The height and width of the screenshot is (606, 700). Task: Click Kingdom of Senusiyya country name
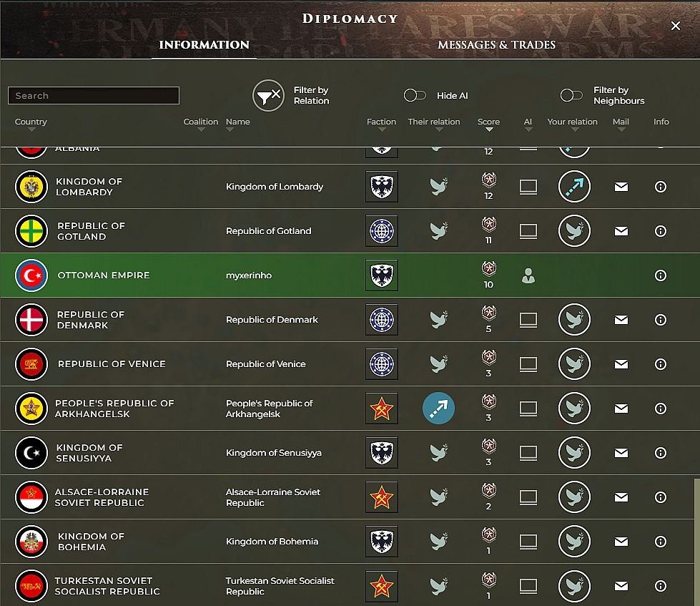[x=89, y=453]
